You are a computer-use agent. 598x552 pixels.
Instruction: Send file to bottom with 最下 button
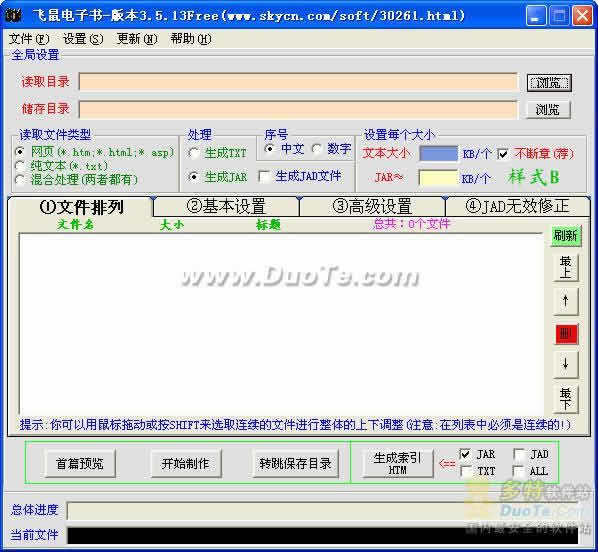[566, 399]
